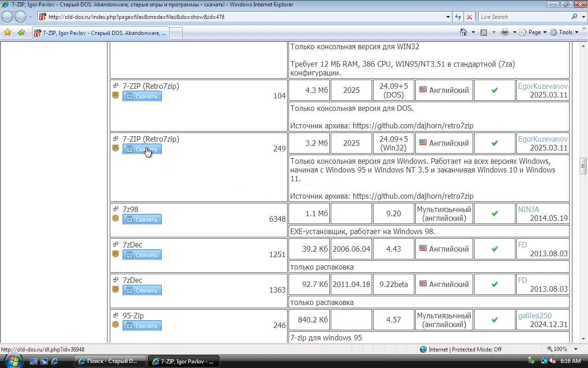Expand the Feeds dropdown arrow
The height and width of the screenshot is (368, 588).
point(494,32)
